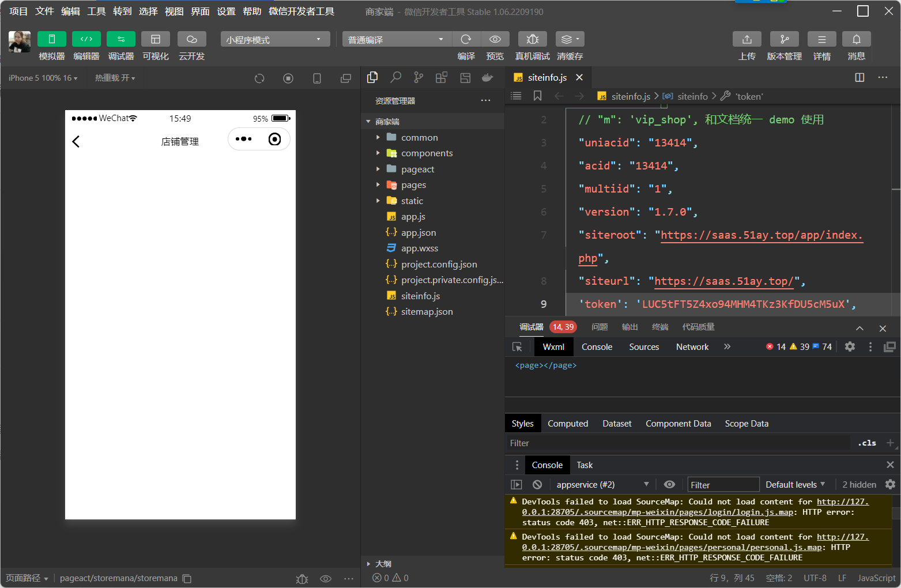Open the Default levels dropdown
The width and height of the screenshot is (901, 588).
[796, 485]
